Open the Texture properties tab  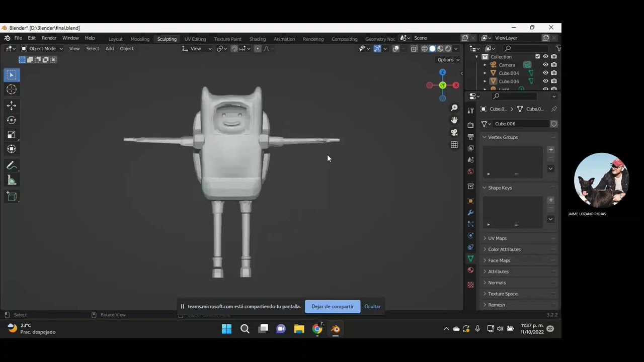click(470, 285)
